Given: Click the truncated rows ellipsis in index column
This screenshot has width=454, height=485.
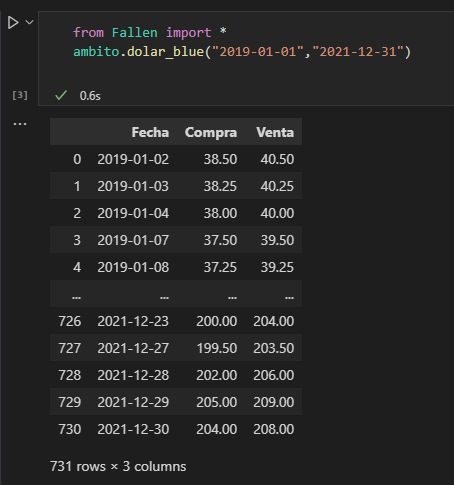Looking at the screenshot, I should [77, 296].
